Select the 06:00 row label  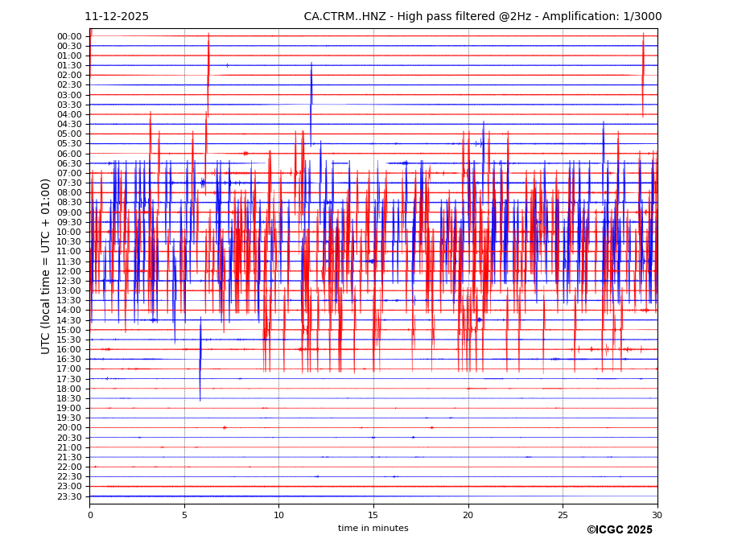coord(69,154)
